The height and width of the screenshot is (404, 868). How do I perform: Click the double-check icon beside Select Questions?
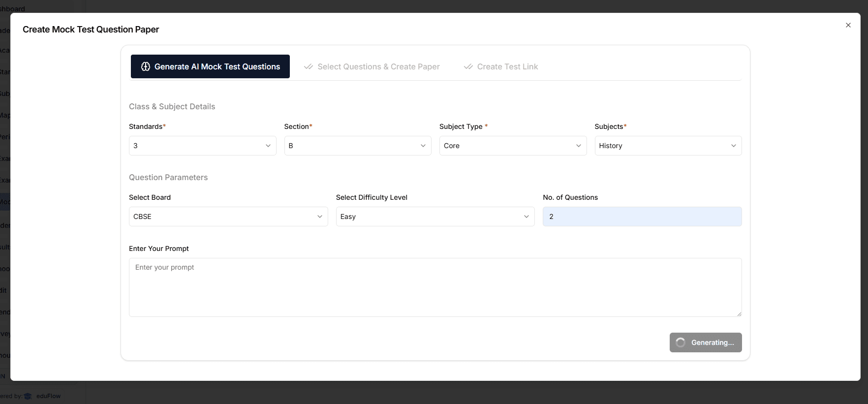point(309,66)
